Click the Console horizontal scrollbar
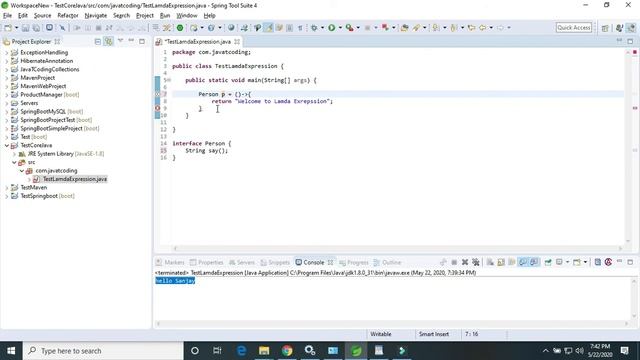The width and height of the screenshot is (640, 360). coord(393,324)
